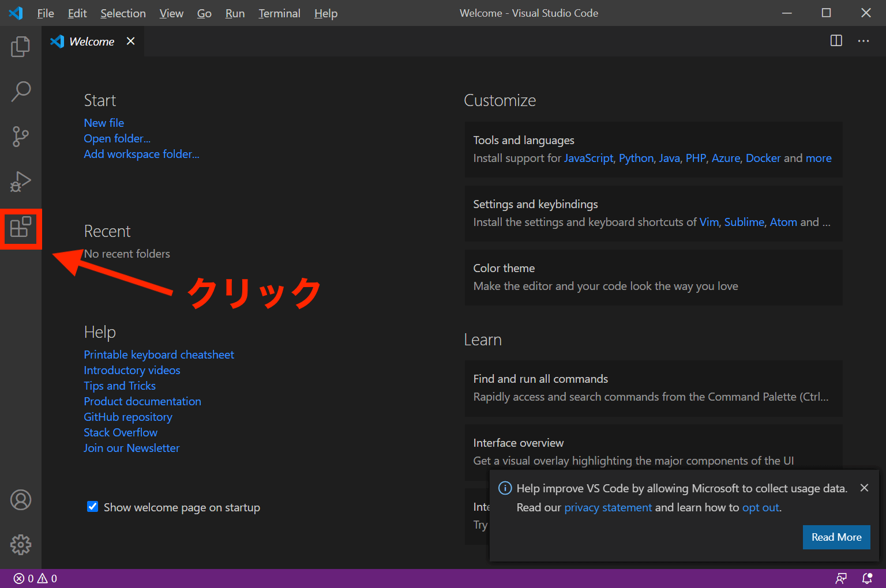Open the editor more actions menu
This screenshot has width=886, height=588.
864,41
